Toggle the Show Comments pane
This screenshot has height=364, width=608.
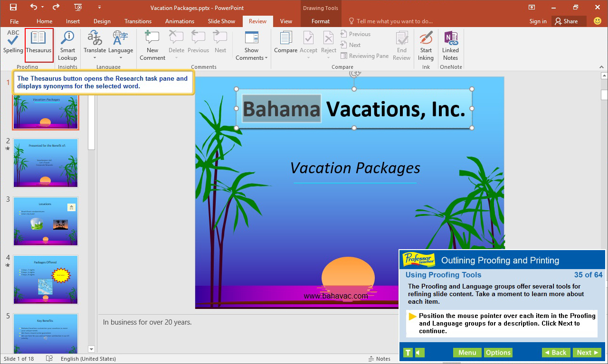(x=251, y=43)
